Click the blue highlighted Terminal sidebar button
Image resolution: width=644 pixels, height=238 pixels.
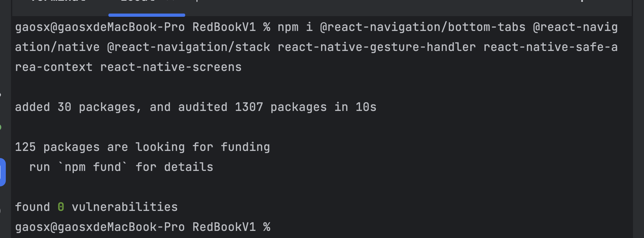click(x=2, y=172)
